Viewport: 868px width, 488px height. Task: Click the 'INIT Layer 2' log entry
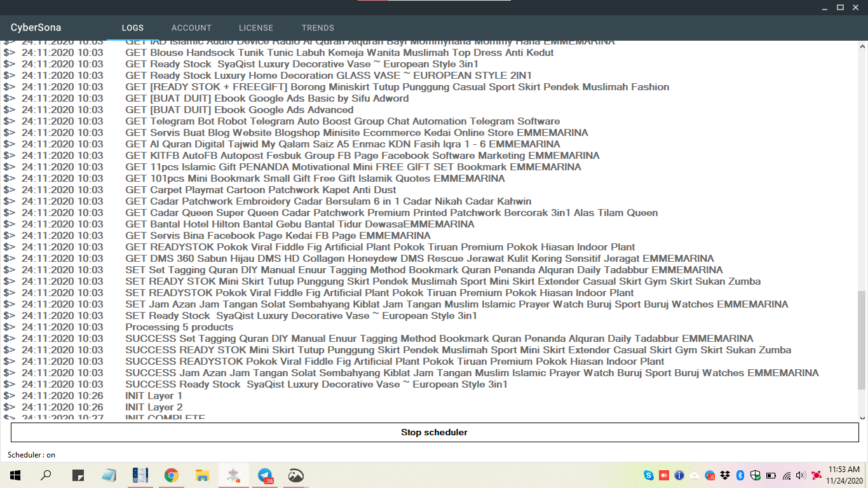tap(154, 407)
